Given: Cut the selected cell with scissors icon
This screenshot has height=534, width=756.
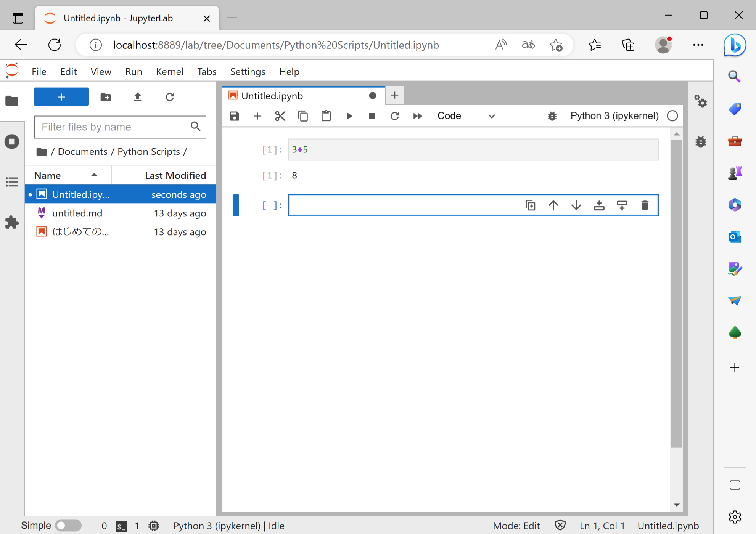Looking at the screenshot, I should click(280, 116).
